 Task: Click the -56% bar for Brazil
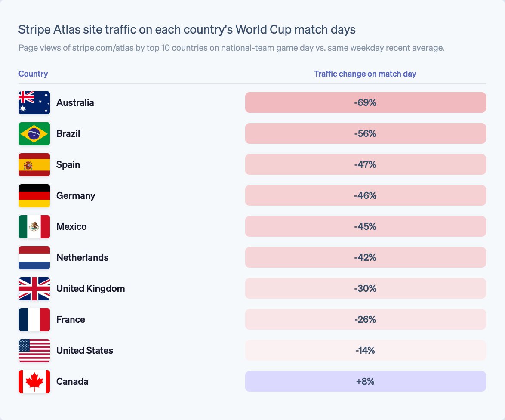pyautogui.click(x=366, y=133)
